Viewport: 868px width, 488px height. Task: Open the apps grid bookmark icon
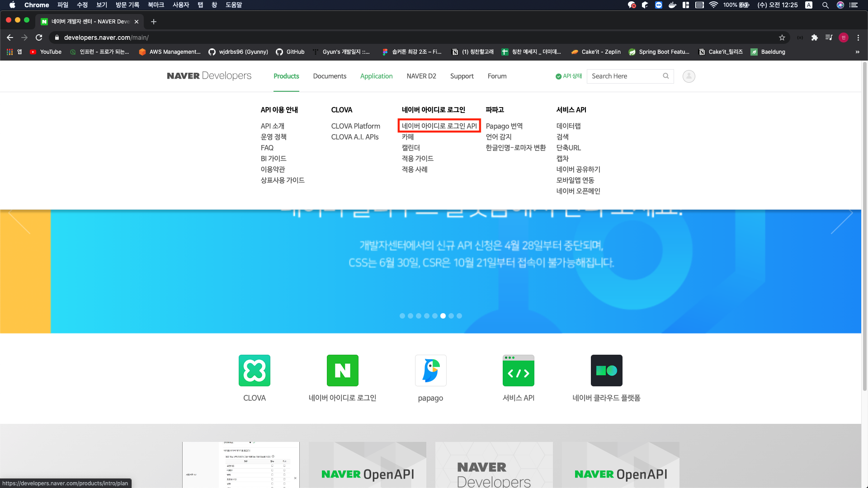10,52
